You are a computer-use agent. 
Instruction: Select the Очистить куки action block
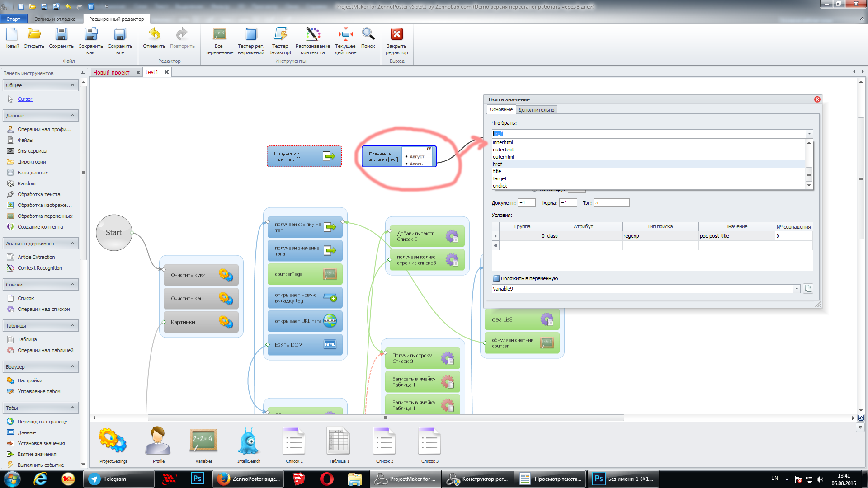point(201,275)
